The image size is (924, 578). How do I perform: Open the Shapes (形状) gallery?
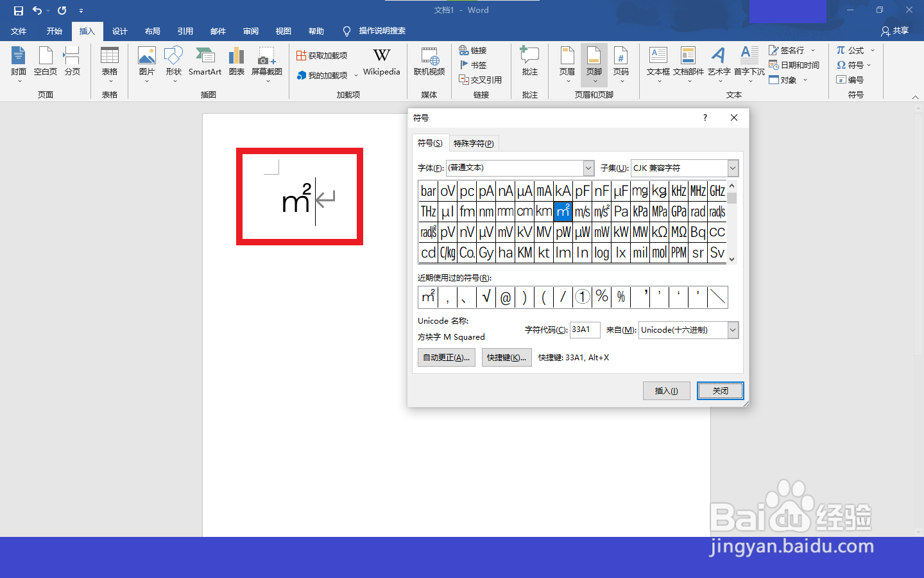(174, 64)
